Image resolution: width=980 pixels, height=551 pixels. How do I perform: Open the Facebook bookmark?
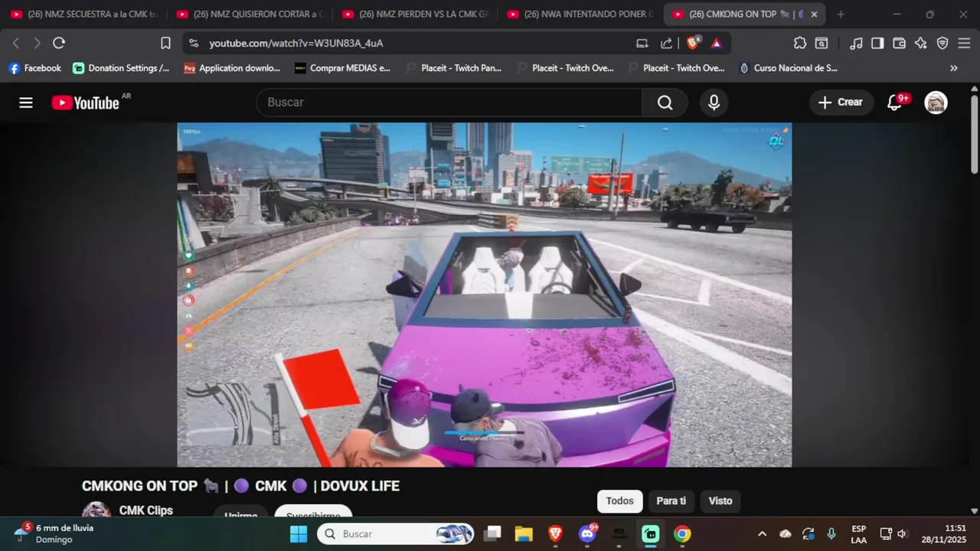[x=35, y=68]
